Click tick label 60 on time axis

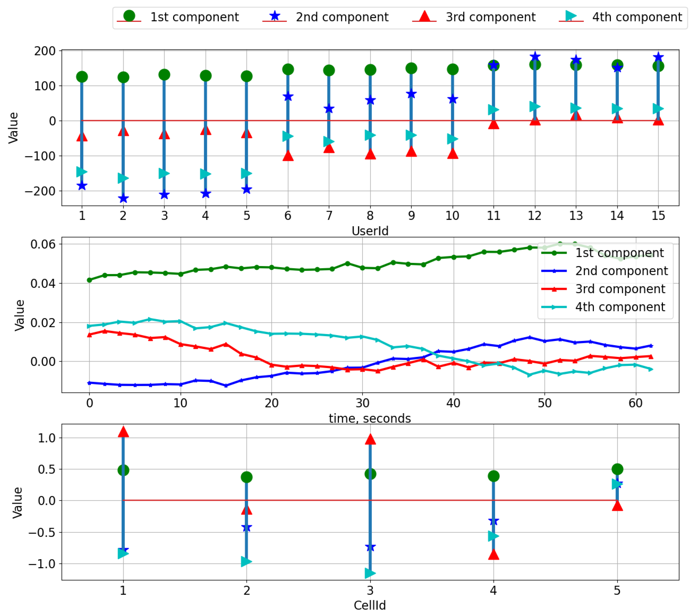635,403
